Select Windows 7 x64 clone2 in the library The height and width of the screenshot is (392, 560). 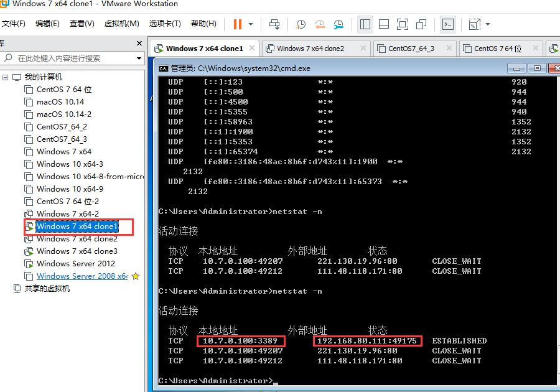(x=77, y=239)
